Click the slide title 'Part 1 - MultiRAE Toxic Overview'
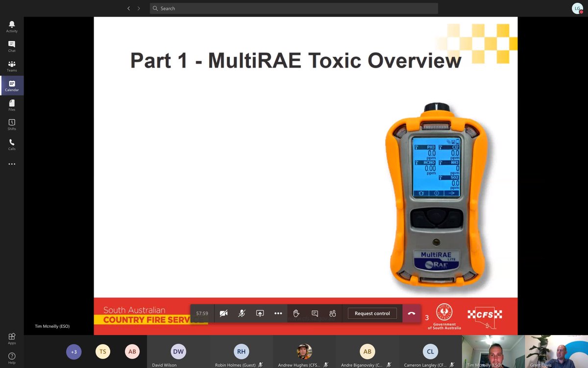588x368 pixels. pyautogui.click(x=295, y=61)
